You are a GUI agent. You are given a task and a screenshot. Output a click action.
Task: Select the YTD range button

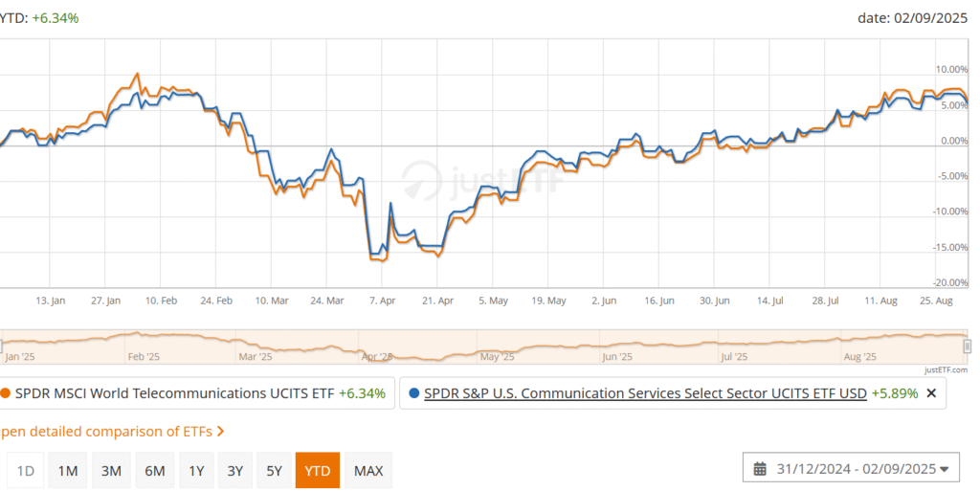click(x=318, y=470)
